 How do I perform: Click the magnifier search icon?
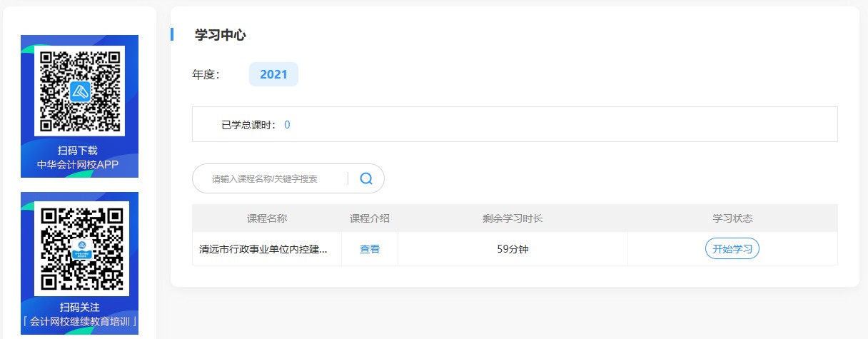pos(366,178)
